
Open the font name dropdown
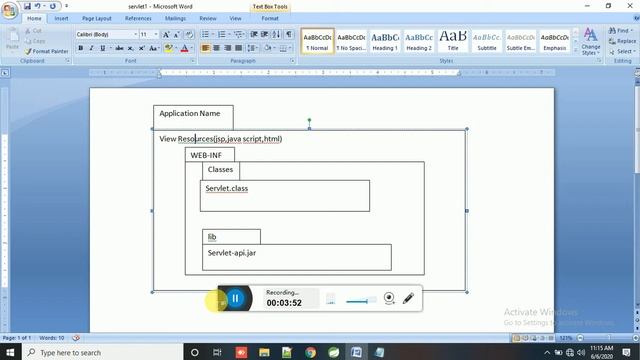pos(136,35)
